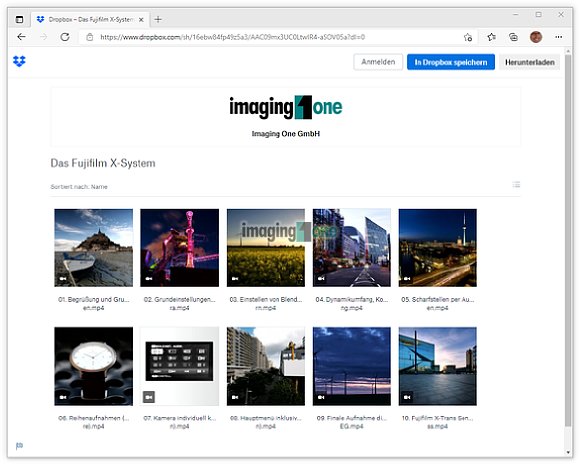
Task: Switch to list view icon
Action: tap(516, 184)
